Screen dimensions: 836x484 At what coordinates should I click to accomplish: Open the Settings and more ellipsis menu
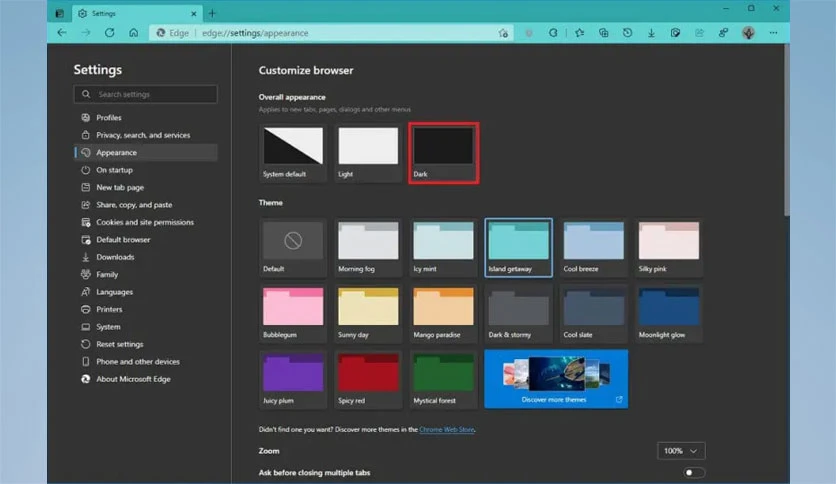[773, 33]
